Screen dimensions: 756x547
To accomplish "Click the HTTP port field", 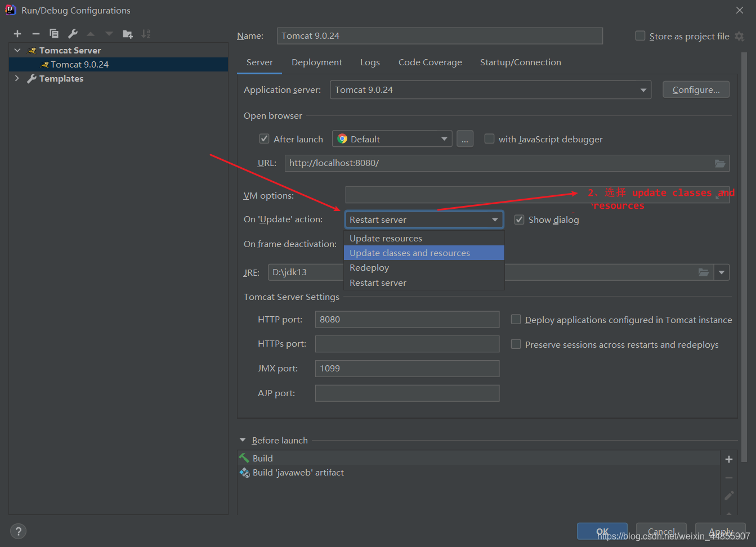I will tap(407, 319).
